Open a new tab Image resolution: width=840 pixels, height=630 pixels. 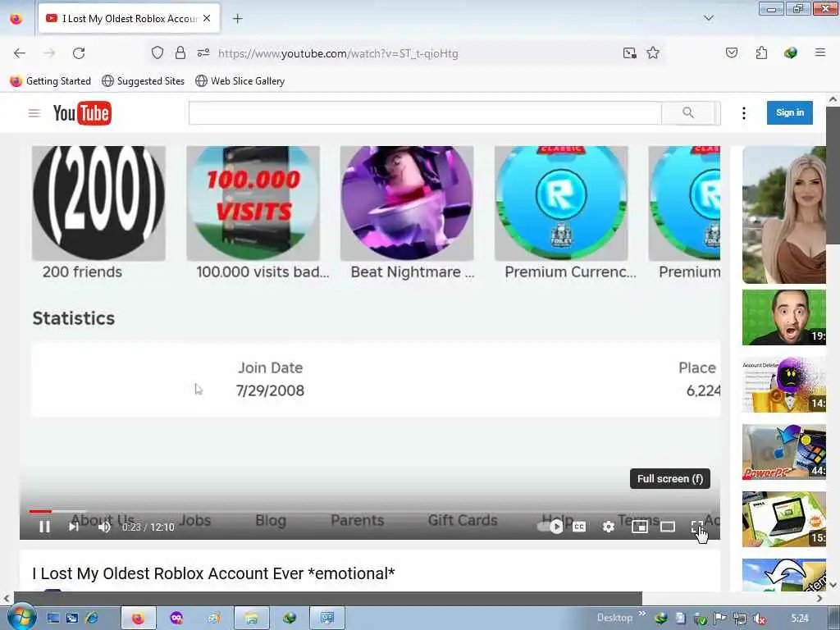pos(237,19)
